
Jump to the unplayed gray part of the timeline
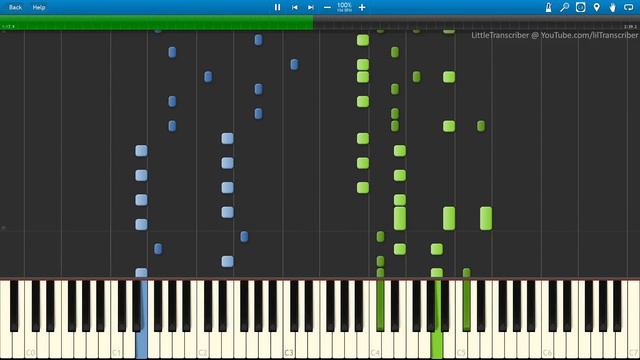(x=476, y=22)
